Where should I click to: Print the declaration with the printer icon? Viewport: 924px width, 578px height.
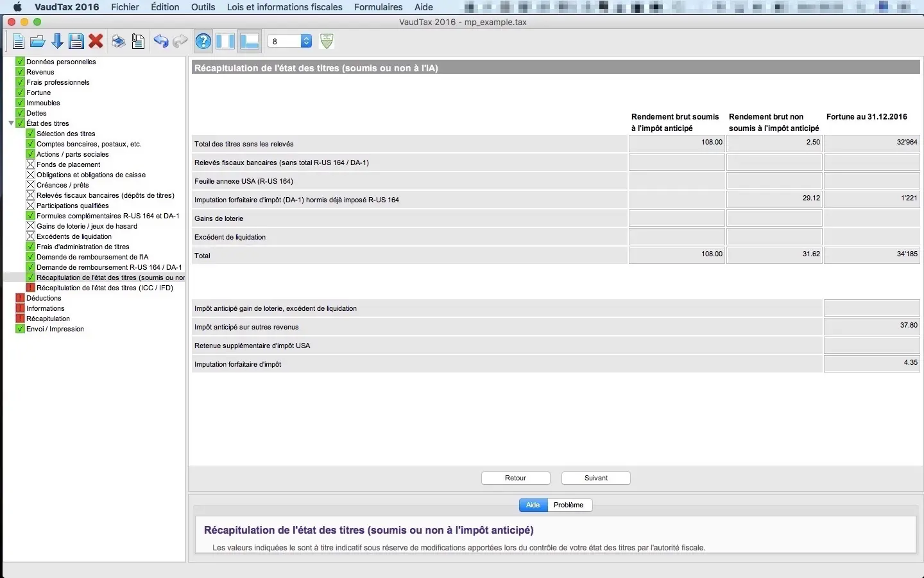(x=119, y=42)
